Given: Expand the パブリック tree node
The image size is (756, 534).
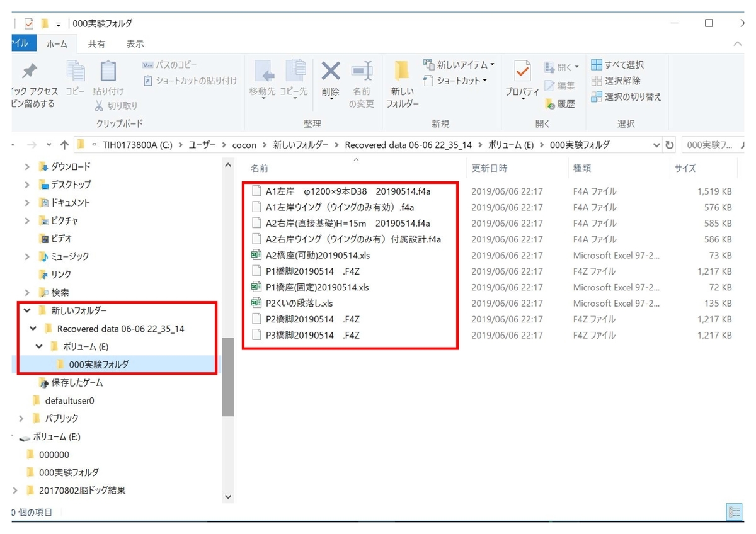Looking at the screenshot, I should [21, 418].
